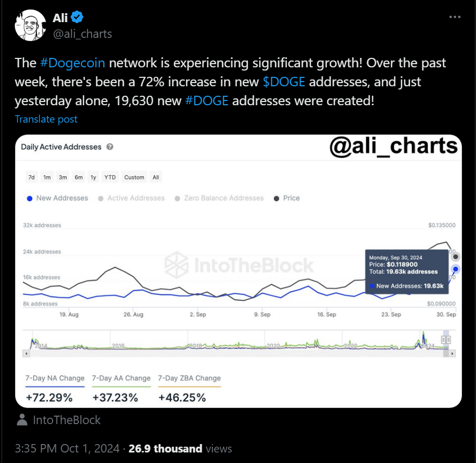476x463 pixels.
Task: Click the help question mark beside Daily Active Addresses
Action: pos(110,147)
